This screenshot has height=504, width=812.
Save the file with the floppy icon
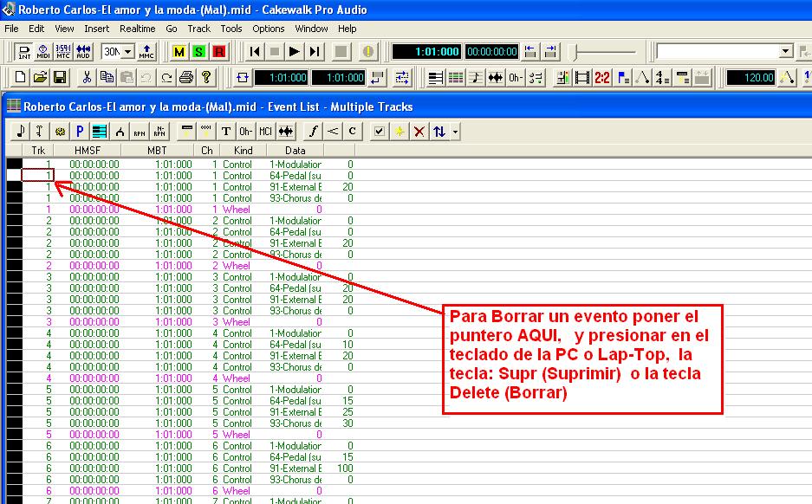point(60,78)
